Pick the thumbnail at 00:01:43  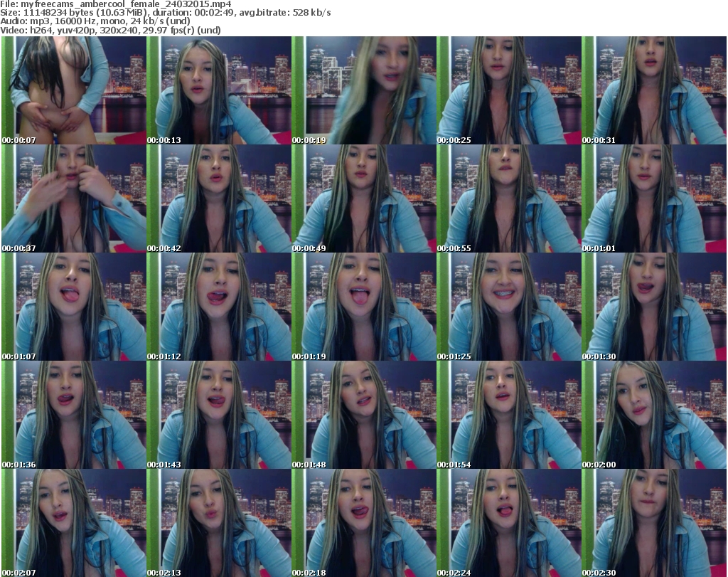(219, 415)
